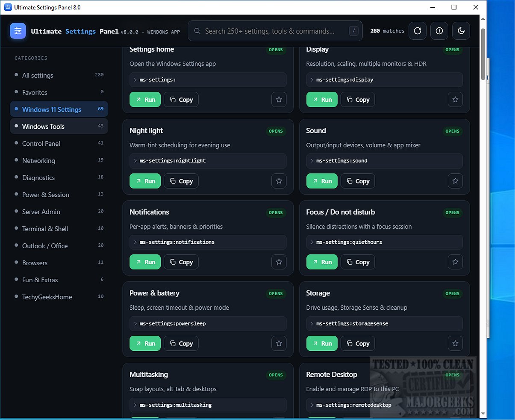The image size is (515, 420).
Task: Click the OPENS badge on Night light
Action: click(x=276, y=131)
